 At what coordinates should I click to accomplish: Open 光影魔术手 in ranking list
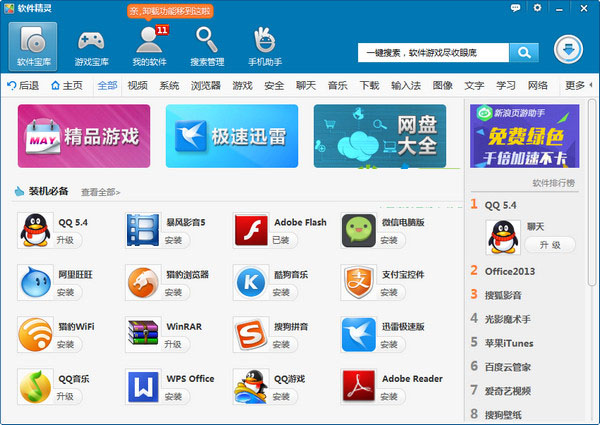click(507, 319)
